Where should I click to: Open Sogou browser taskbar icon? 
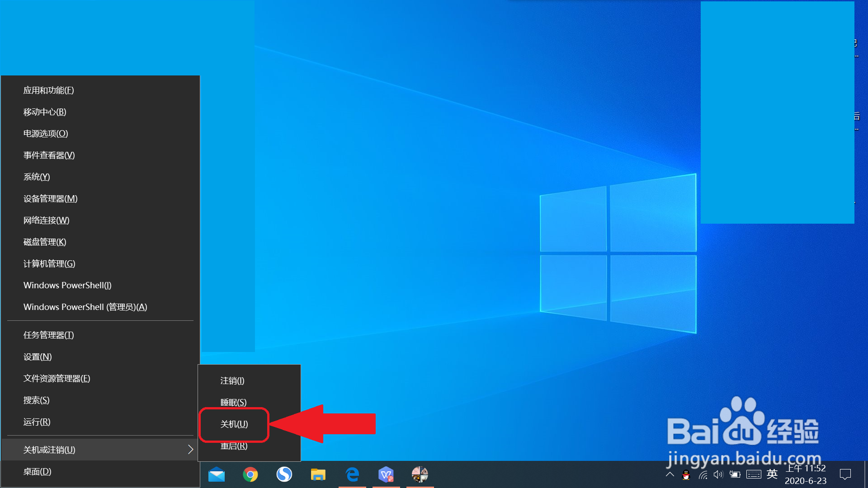click(284, 474)
